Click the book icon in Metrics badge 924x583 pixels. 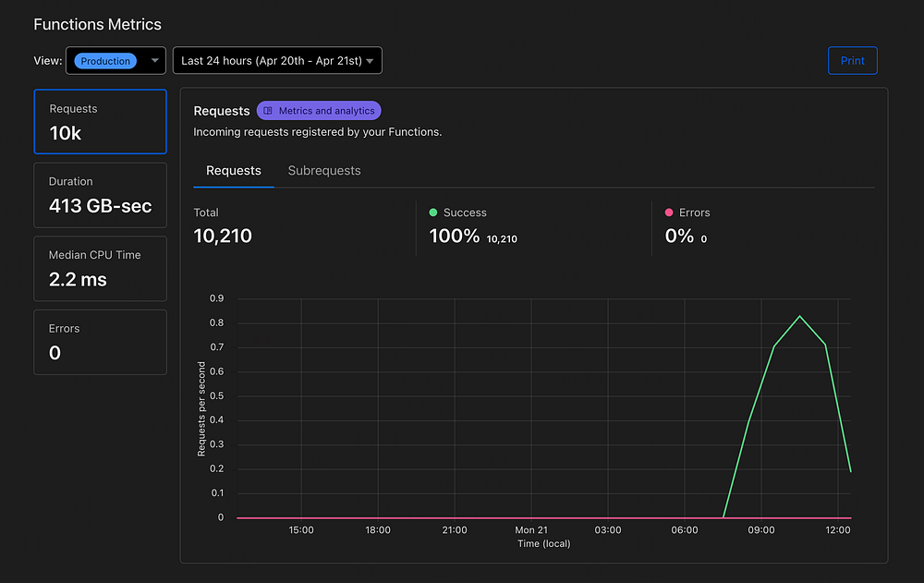(x=268, y=111)
